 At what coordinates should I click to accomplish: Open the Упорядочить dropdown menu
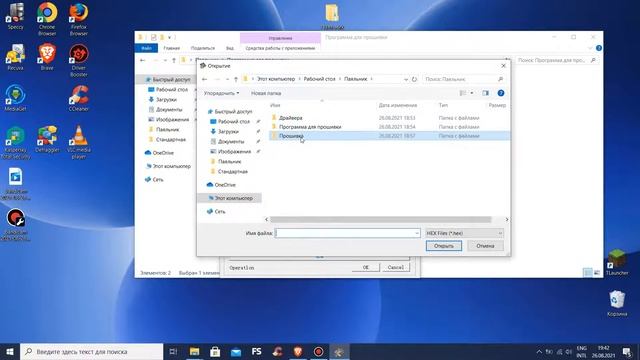pos(221,93)
